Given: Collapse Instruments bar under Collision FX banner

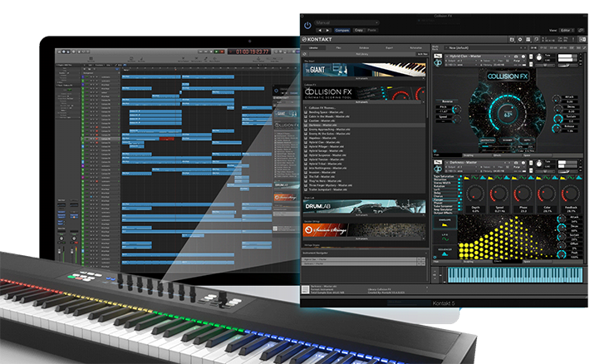Looking at the screenshot, I should click(364, 102).
